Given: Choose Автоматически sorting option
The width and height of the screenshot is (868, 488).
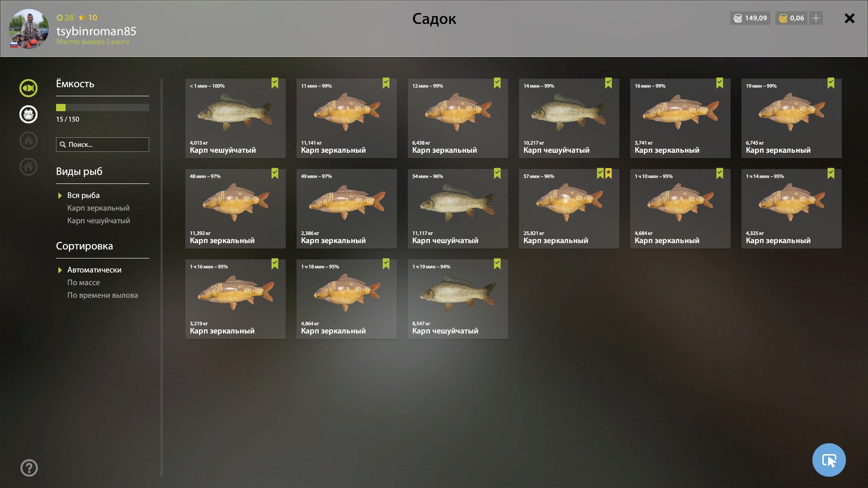Looking at the screenshot, I should point(94,270).
